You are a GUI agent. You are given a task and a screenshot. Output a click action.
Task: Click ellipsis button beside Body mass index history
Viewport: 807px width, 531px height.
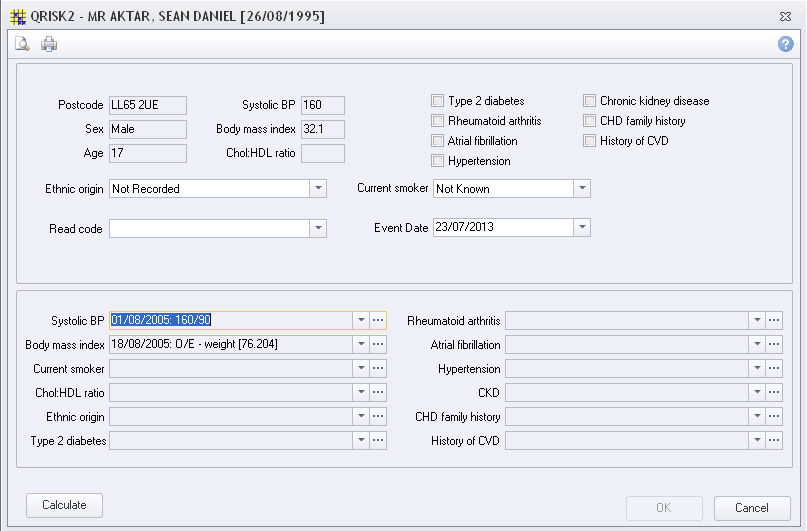(378, 344)
